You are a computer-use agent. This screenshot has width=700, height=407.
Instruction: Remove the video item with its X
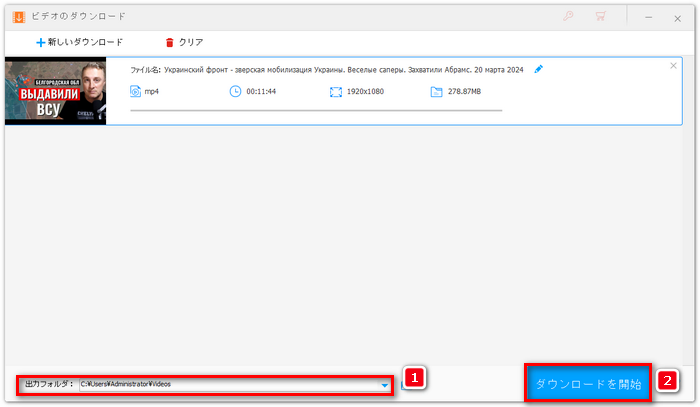[x=673, y=66]
